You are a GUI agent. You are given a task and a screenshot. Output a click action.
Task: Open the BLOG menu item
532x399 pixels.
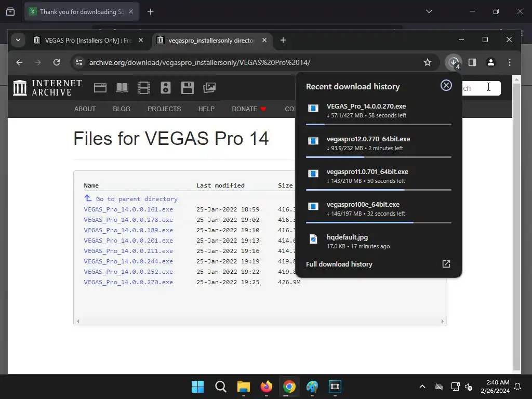click(x=122, y=109)
